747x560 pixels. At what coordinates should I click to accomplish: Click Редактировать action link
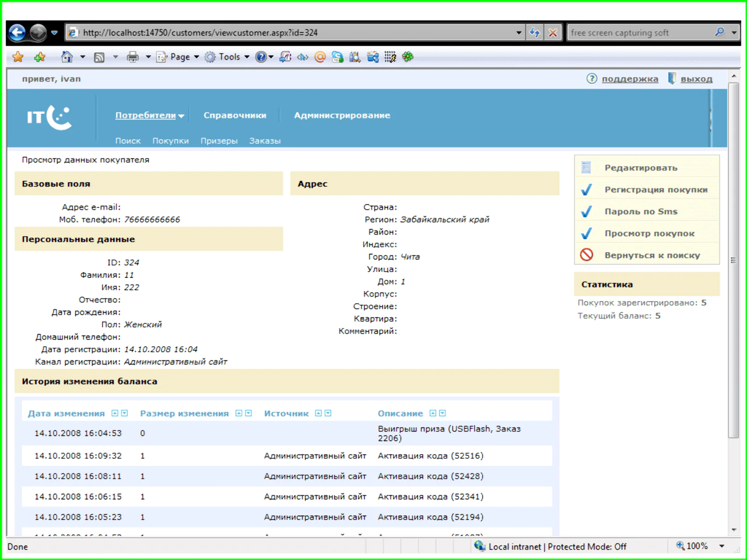pyautogui.click(x=641, y=168)
